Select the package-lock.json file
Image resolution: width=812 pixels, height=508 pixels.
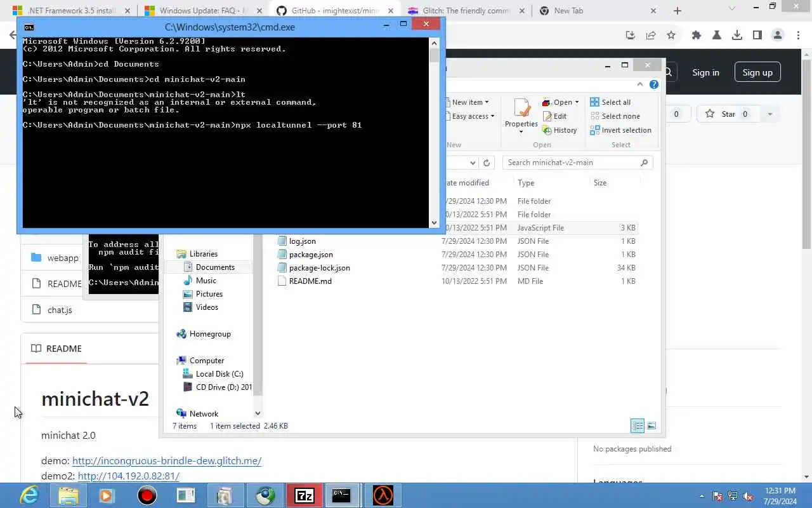[320, 268]
